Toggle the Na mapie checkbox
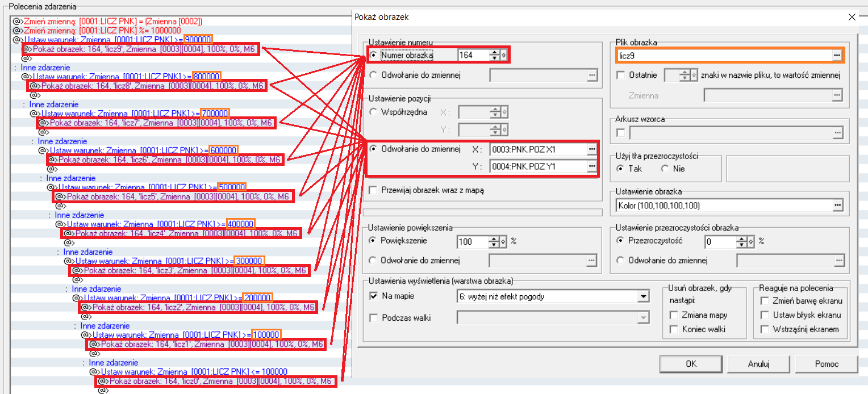The height and width of the screenshot is (394, 868). pos(373,296)
